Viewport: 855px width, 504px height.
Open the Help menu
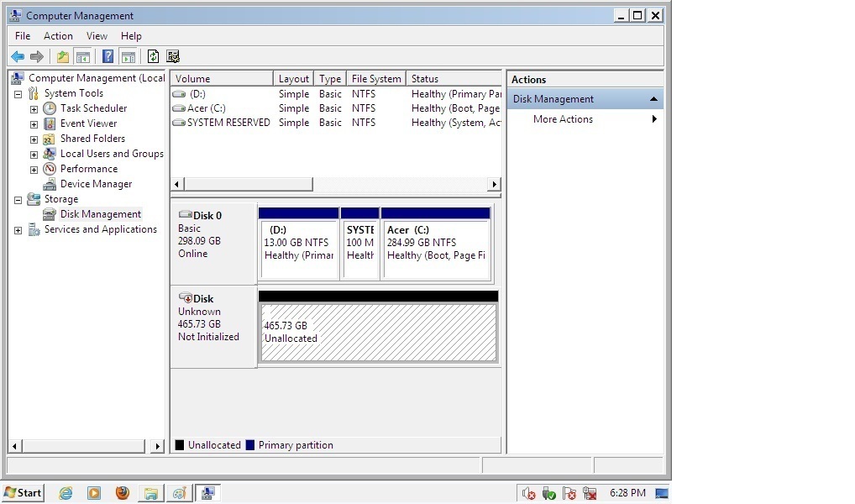131,36
